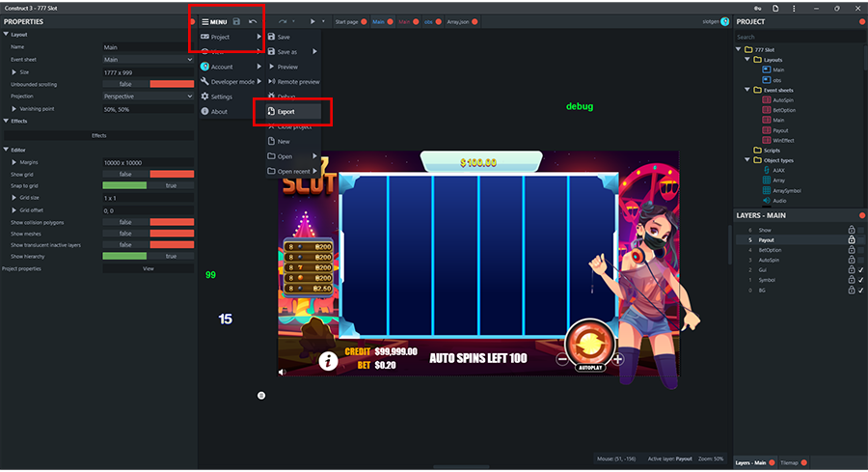Click the preview play icon in toolbar
Screen dimensions: 868x472
[x=312, y=21]
